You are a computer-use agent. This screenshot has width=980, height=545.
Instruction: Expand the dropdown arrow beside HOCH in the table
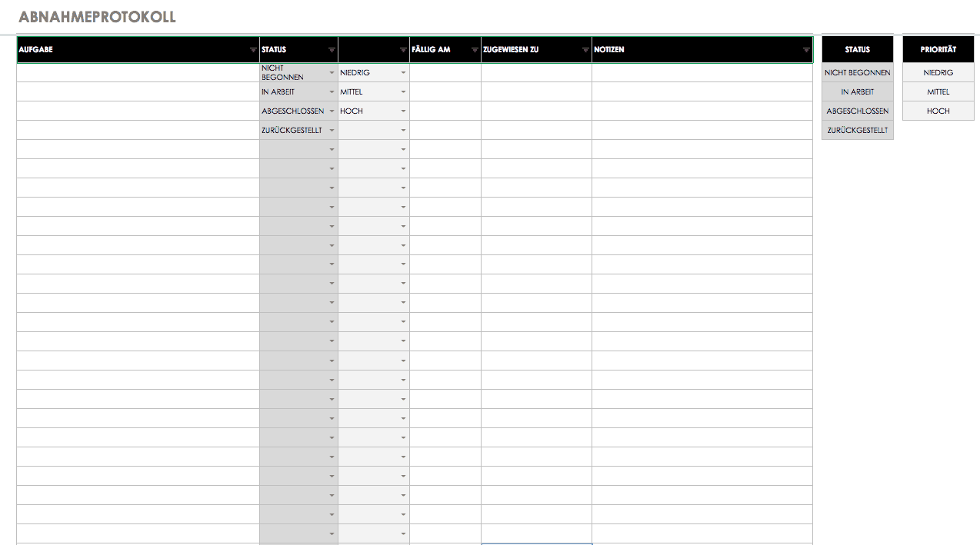pos(403,111)
